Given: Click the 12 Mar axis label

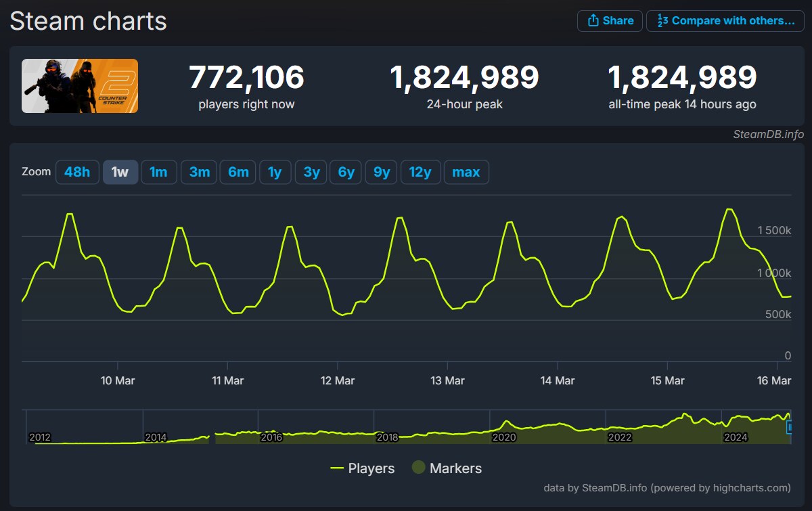Looking at the screenshot, I should pyautogui.click(x=338, y=380).
